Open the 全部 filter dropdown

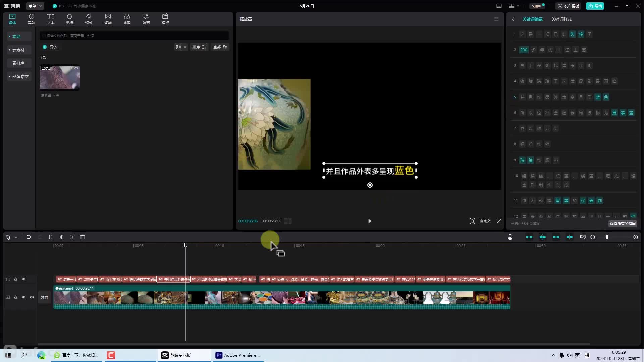coord(220,47)
